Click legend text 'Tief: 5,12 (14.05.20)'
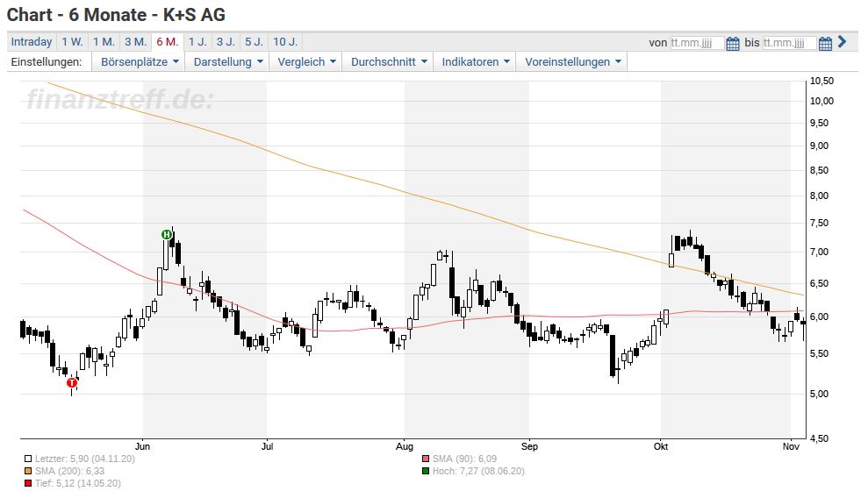 click(x=77, y=483)
